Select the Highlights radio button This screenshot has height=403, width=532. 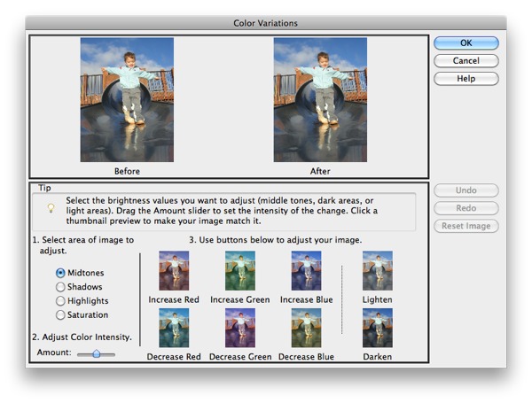(60, 300)
